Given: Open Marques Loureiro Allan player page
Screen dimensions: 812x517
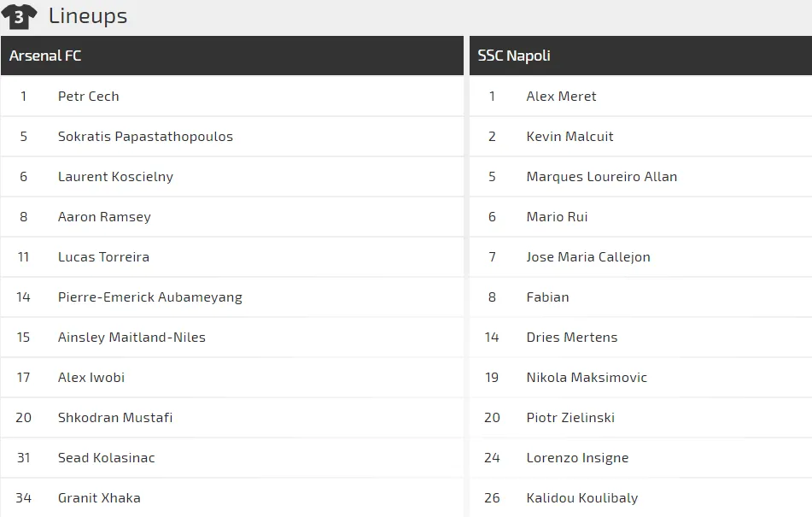Looking at the screenshot, I should point(601,177).
